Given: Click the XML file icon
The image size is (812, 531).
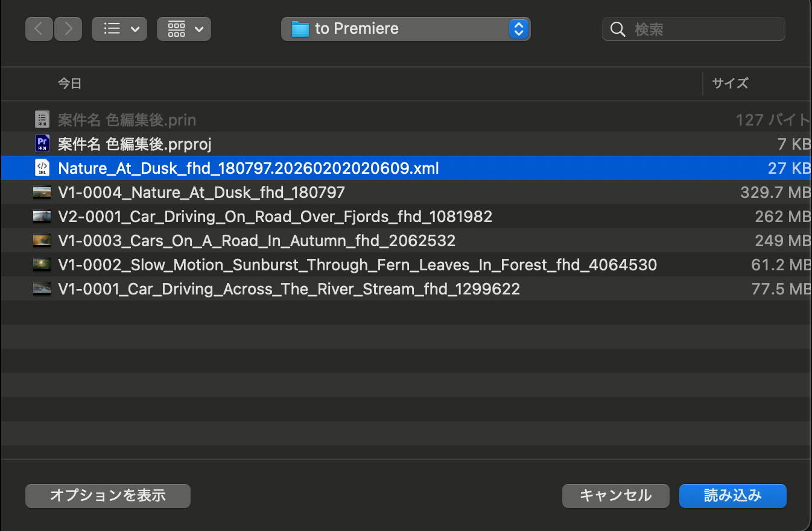Looking at the screenshot, I should tap(42, 168).
